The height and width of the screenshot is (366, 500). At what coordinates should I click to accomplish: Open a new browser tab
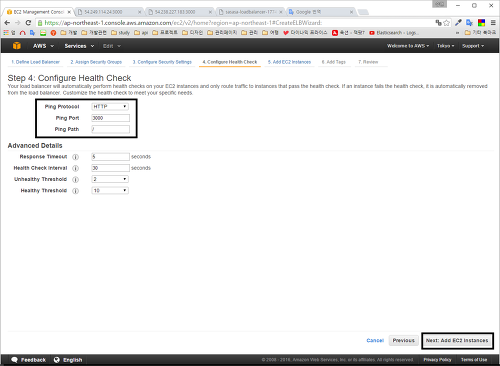pos(363,12)
